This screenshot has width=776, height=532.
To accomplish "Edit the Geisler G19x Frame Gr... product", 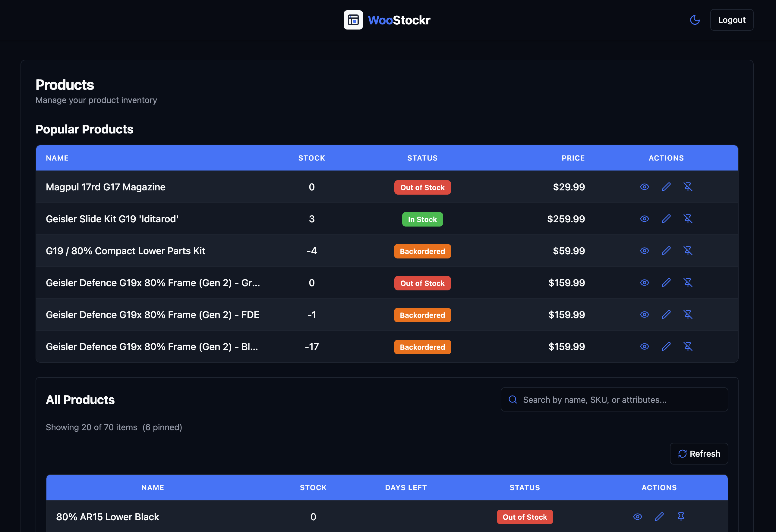I will [x=666, y=283].
